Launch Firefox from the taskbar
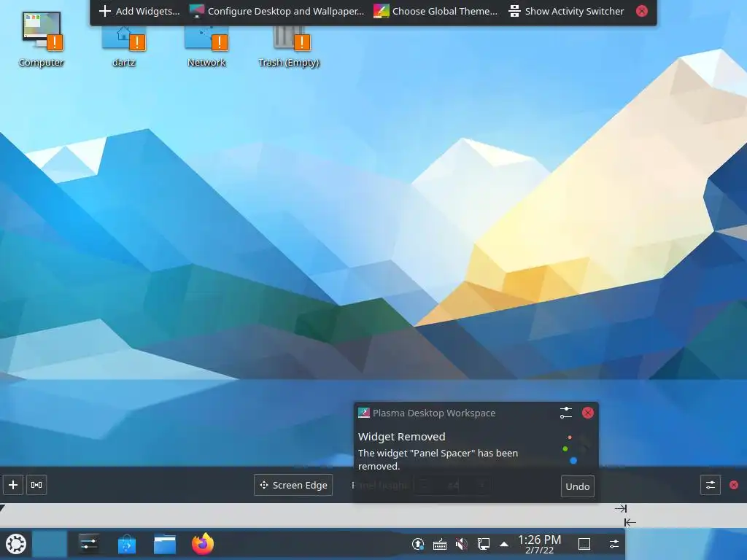The image size is (747, 560). [x=203, y=544]
